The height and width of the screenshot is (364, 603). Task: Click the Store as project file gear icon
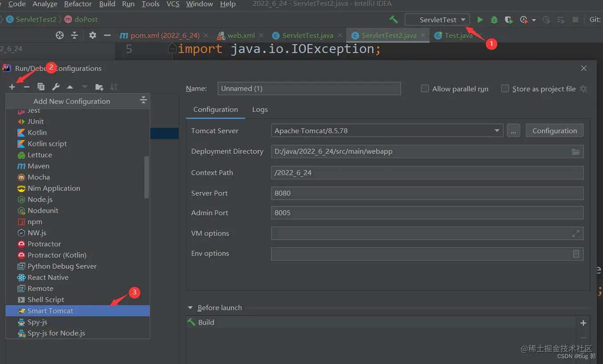(x=583, y=89)
